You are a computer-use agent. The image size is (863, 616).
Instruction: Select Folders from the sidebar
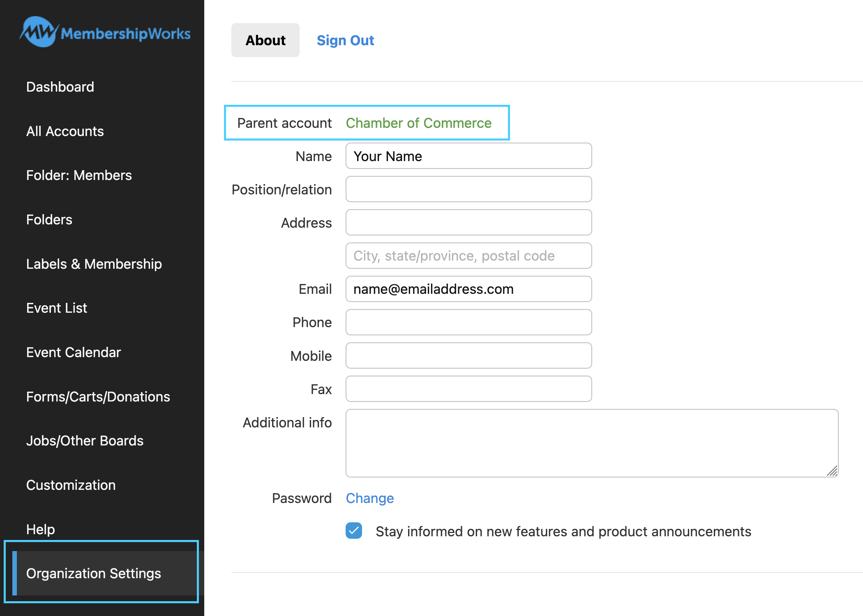(49, 219)
